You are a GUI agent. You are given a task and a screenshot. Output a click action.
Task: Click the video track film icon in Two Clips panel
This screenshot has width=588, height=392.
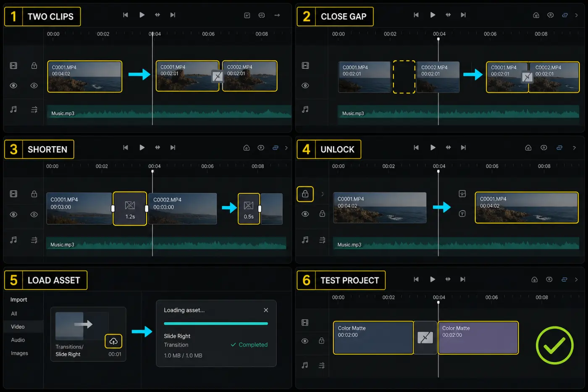click(13, 66)
